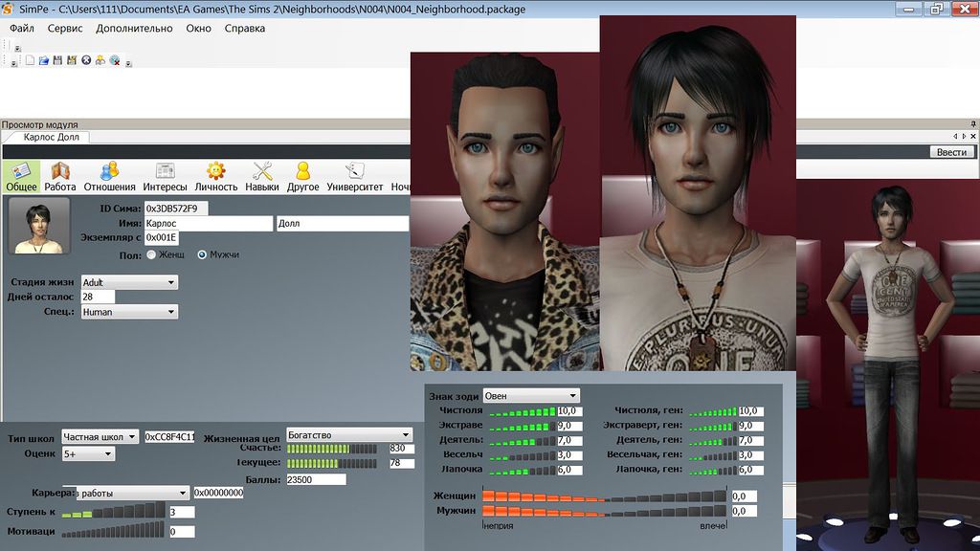Open the Файл menu
This screenshot has width=980, height=551.
(22, 28)
